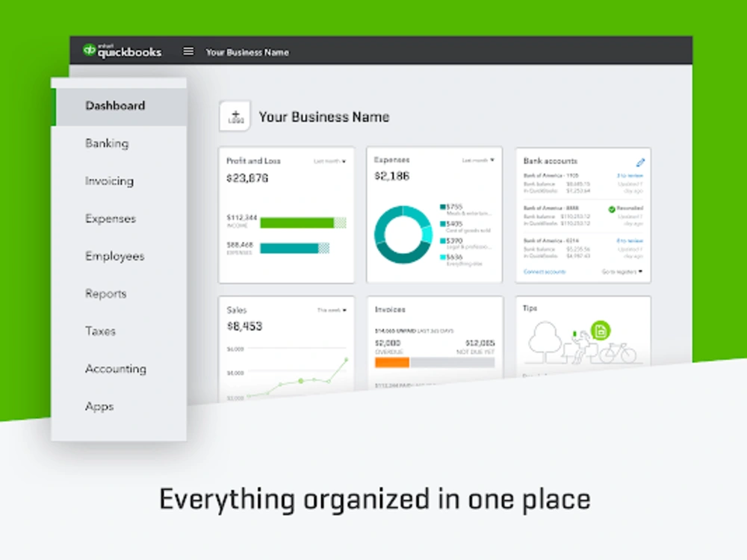Expand Profit and Loss Last month dropdown

tap(329, 161)
